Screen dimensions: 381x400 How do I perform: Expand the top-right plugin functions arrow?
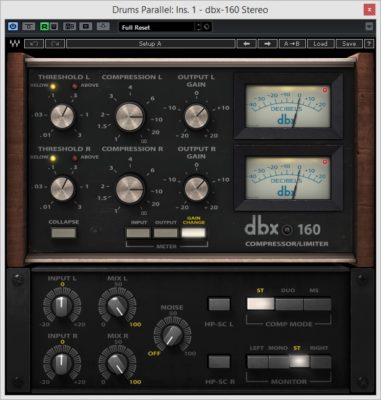[369, 26]
